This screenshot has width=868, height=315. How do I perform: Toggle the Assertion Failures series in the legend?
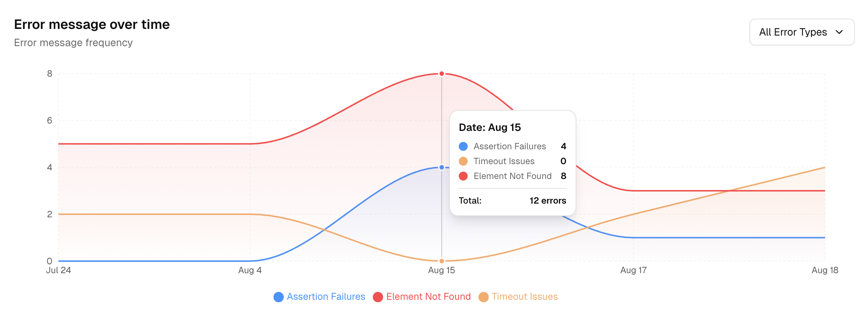325,297
